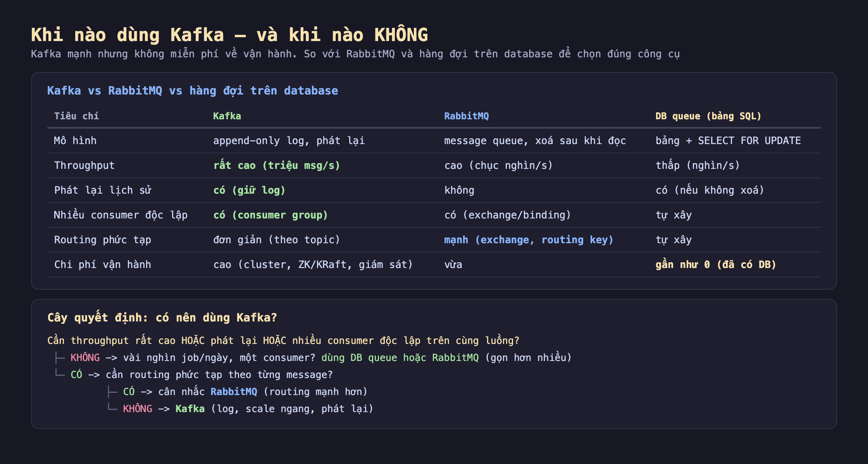The image size is (868, 464).
Task: Click cell 'có (consumer group)'
Action: coord(270,215)
